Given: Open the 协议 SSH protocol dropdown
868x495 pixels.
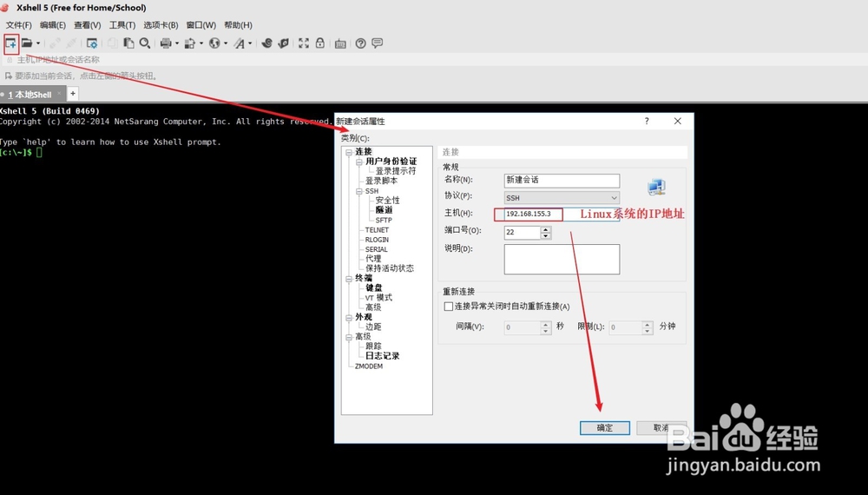Looking at the screenshot, I should click(562, 198).
